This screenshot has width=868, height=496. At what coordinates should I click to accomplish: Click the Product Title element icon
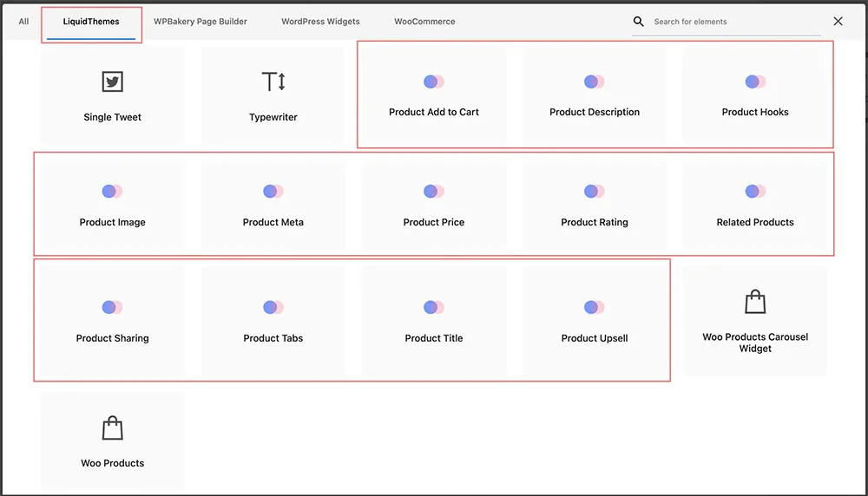click(434, 307)
